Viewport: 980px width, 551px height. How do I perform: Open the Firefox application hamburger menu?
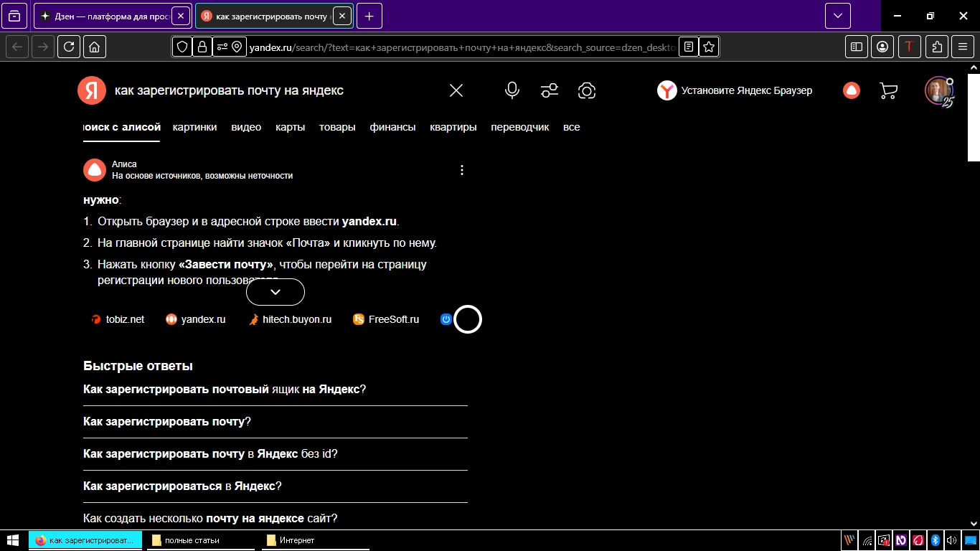[963, 47]
